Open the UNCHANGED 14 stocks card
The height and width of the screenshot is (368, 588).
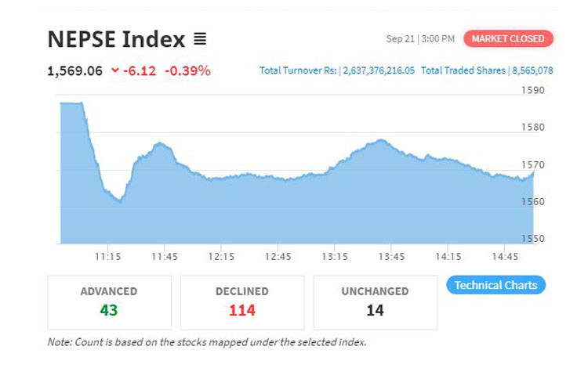click(x=375, y=301)
